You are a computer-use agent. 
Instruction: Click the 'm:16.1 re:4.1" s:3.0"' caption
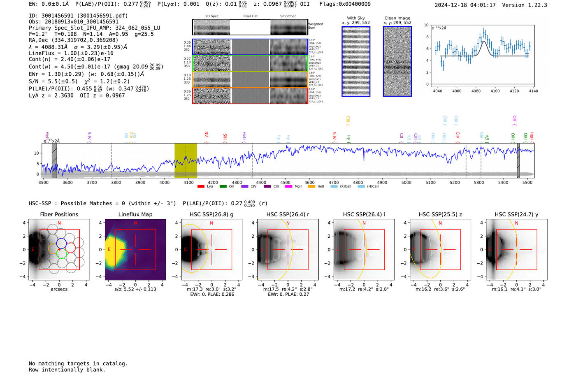tap(517, 289)
